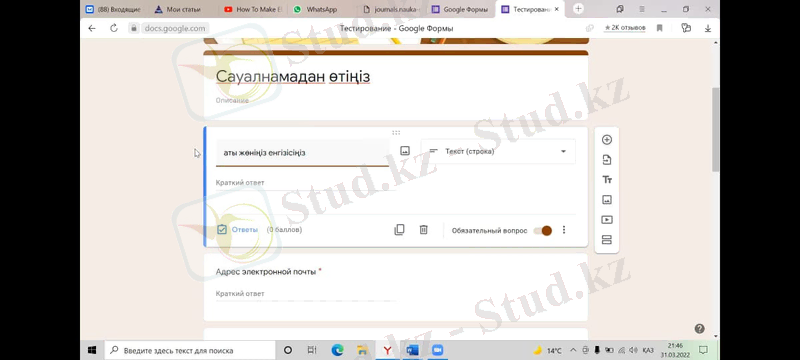Open the three-dot question options menu
The height and width of the screenshot is (360, 800).
click(x=564, y=230)
